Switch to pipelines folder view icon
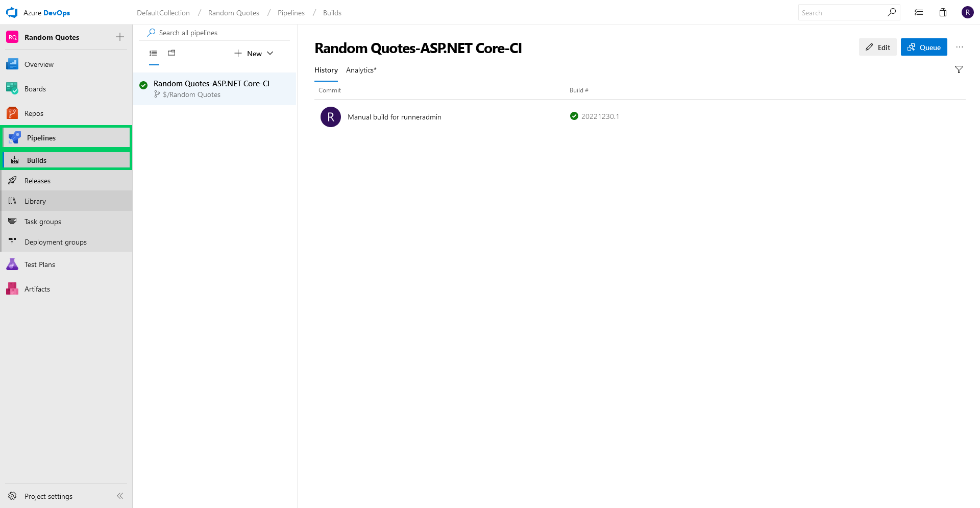This screenshot has height=508, width=980. click(171, 53)
